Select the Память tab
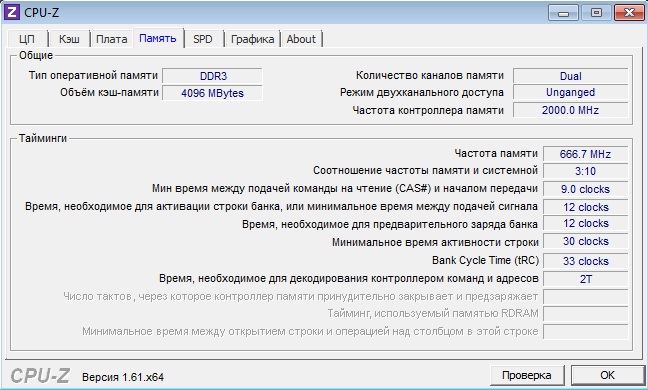 (158, 38)
